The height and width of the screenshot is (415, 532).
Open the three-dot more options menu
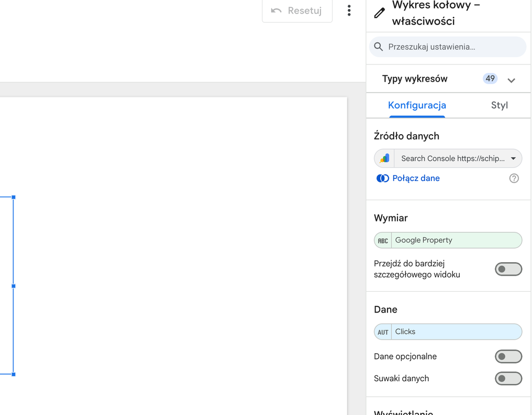[x=349, y=10]
